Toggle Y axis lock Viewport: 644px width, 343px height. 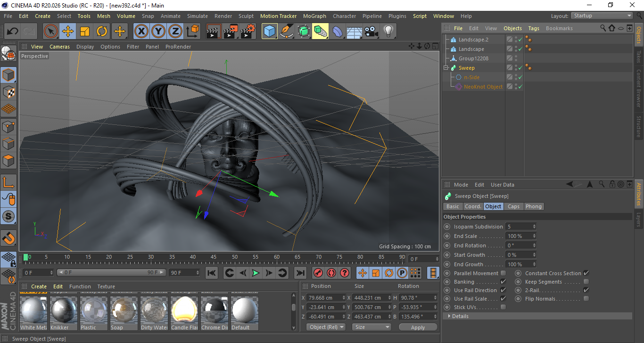[x=158, y=32]
